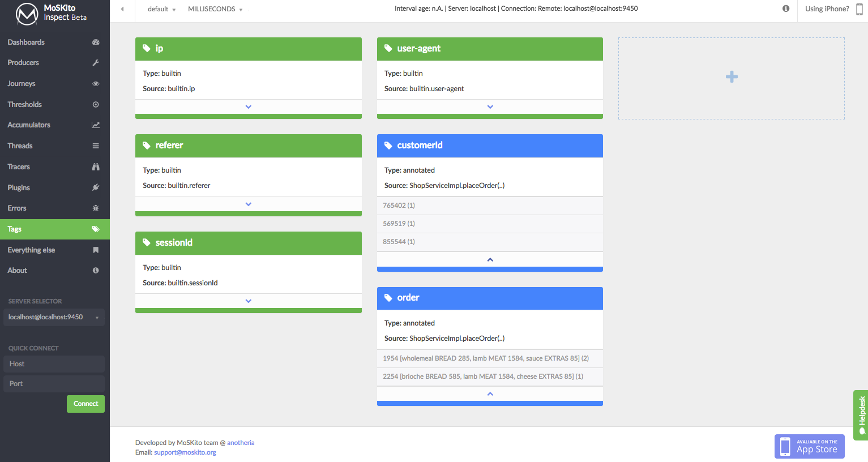Select Threads in the sidebar
868x462 pixels.
tap(55, 146)
